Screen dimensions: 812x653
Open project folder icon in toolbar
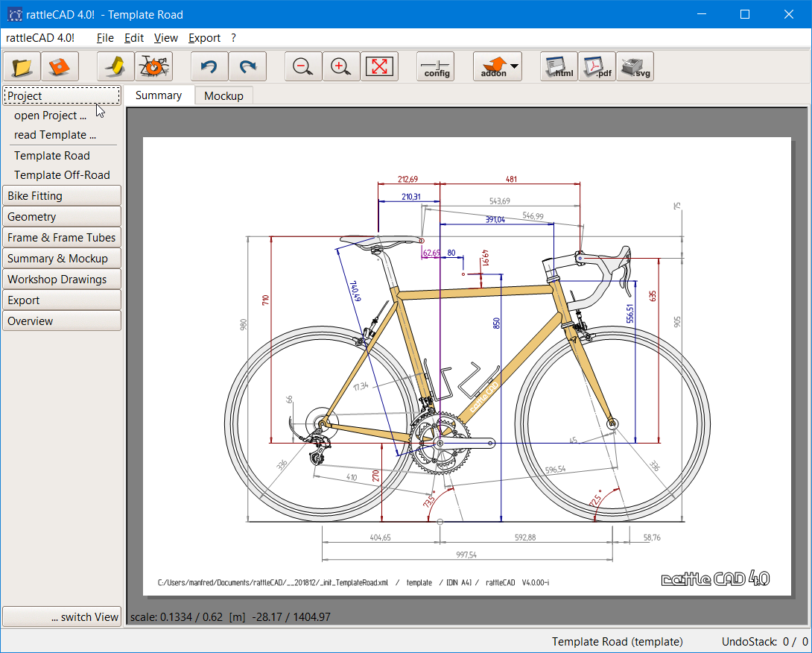point(22,66)
